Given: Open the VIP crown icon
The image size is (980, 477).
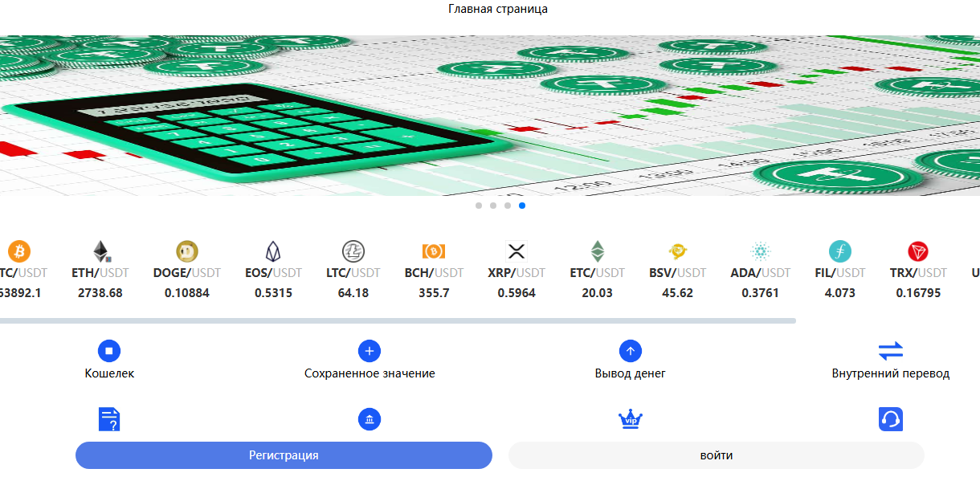Looking at the screenshot, I should click(x=631, y=419).
